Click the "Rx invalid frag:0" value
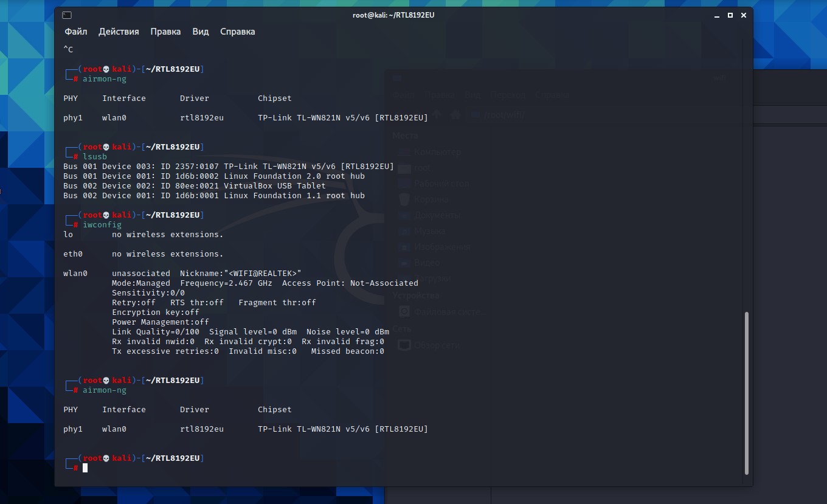Screen dimensions: 827x504 coord(343,342)
